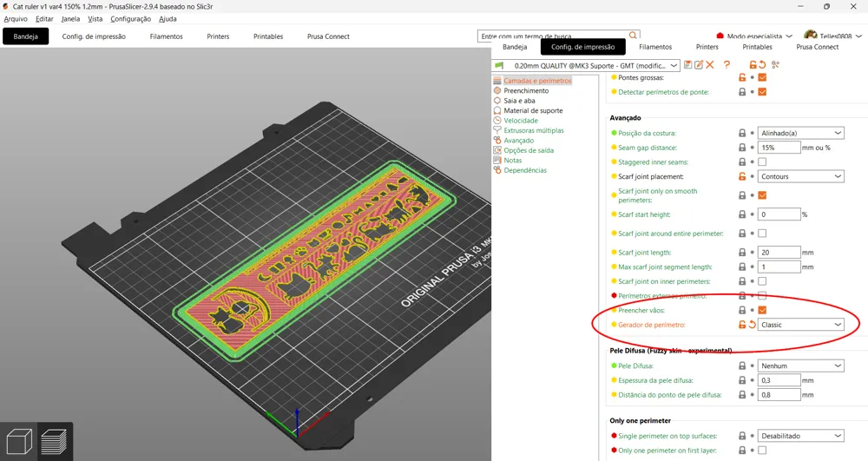This screenshot has height=461, width=868.
Task: Switch to the sliced layers preview icon
Action: (54, 442)
